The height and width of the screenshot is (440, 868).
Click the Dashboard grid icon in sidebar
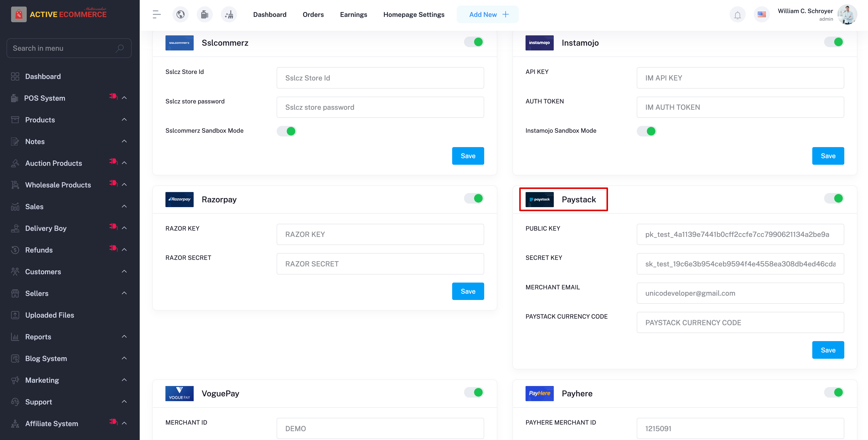click(x=15, y=76)
